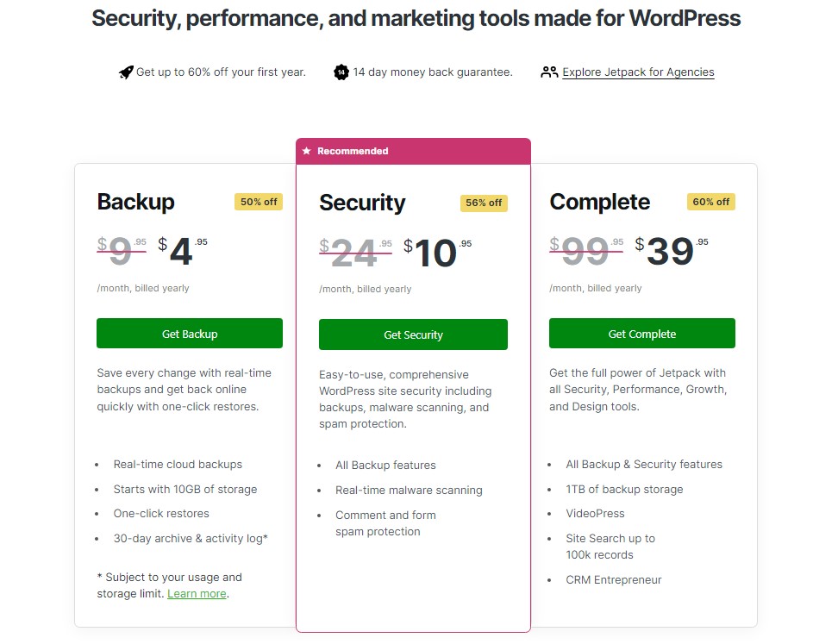Click the VideoPress feature item

(x=595, y=513)
